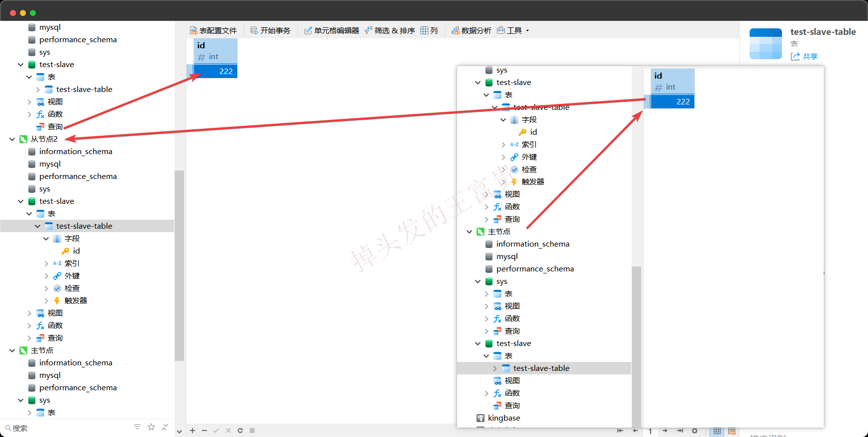Open 数据分析 data analysis

click(472, 30)
